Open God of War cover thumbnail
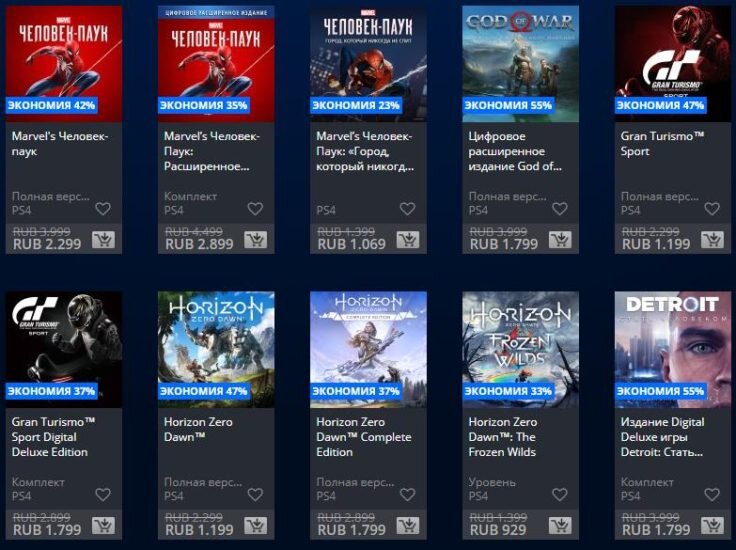736x550 pixels. pyautogui.click(x=521, y=64)
